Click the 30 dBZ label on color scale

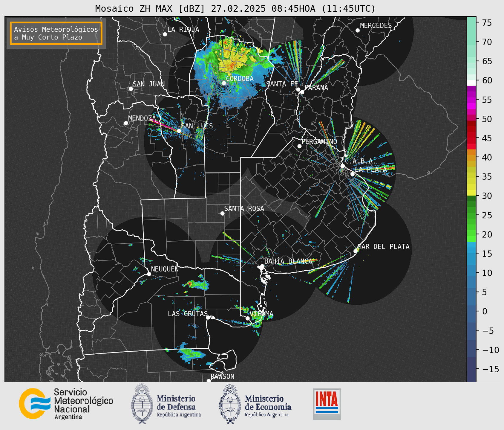point(486,196)
